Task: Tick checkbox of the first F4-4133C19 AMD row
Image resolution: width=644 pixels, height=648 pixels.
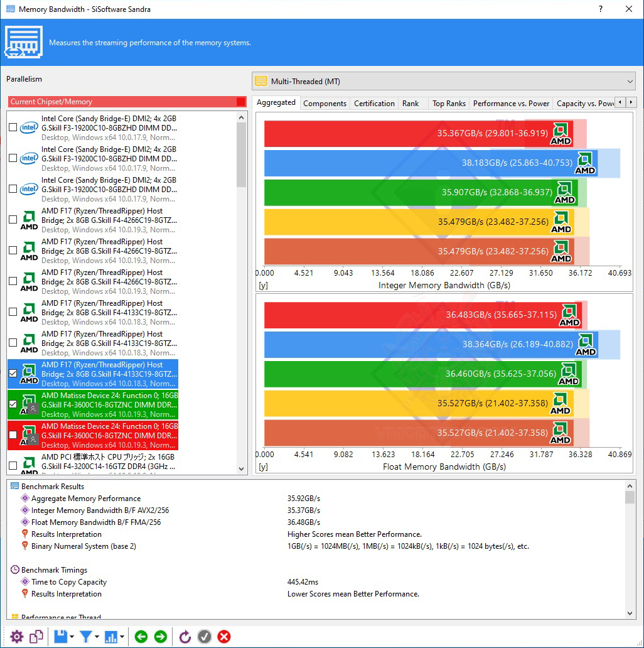Action: coord(13,311)
